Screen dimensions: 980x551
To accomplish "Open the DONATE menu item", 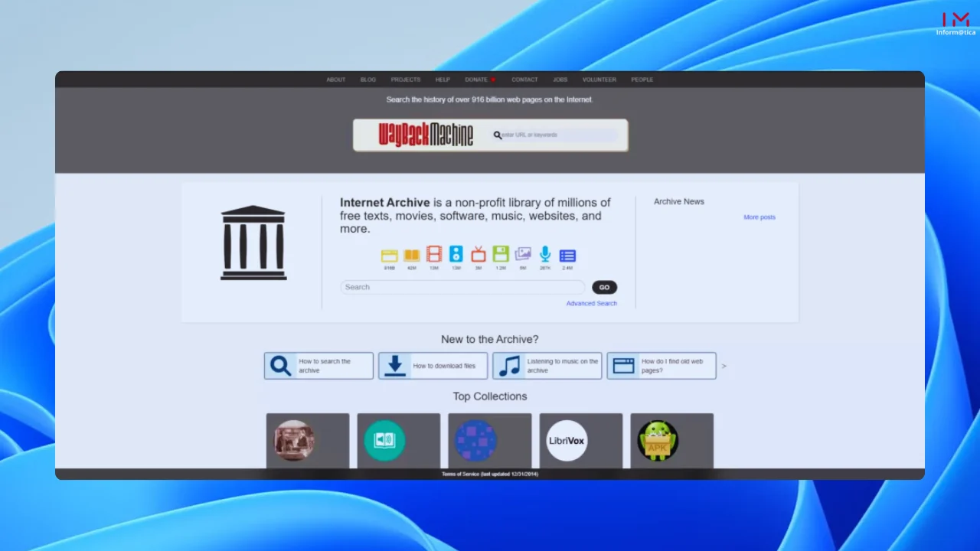I will click(x=476, y=80).
